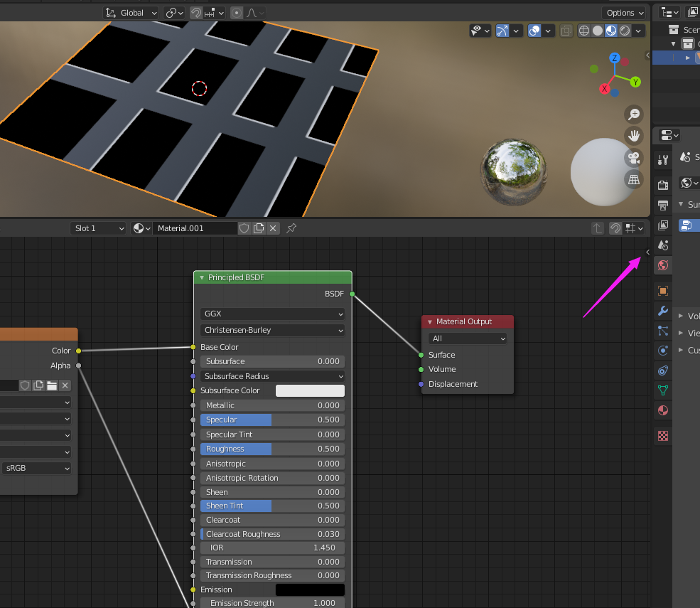Go to parent node tree arrow icon
The height and width of the screenshot is (608, 700).
(x=598, y=228)
